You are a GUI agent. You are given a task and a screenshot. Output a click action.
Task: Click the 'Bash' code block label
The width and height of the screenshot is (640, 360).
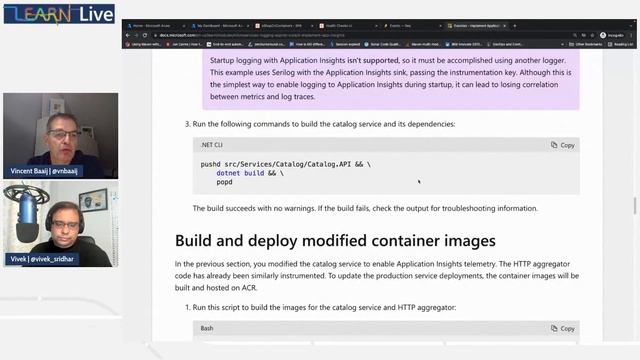click(x=207, y=328)
